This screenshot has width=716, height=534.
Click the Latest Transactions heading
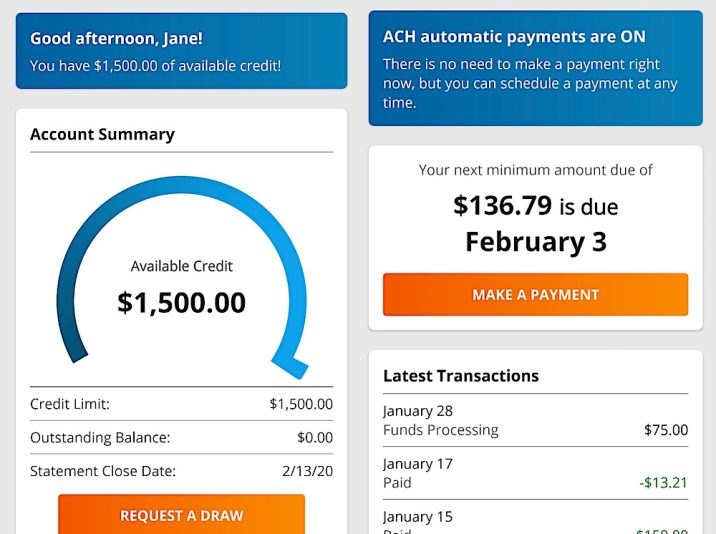tap(461, 376)
